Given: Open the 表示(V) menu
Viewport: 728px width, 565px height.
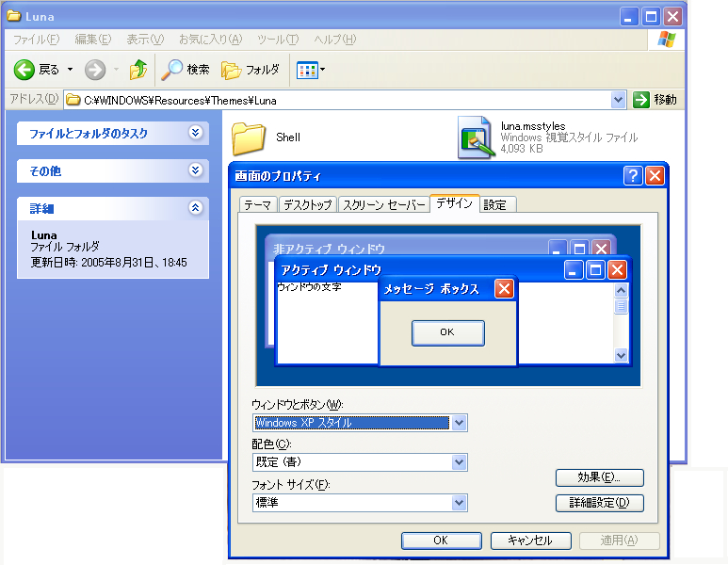Looking at the screenshot, I should click(x=145, y=40).
